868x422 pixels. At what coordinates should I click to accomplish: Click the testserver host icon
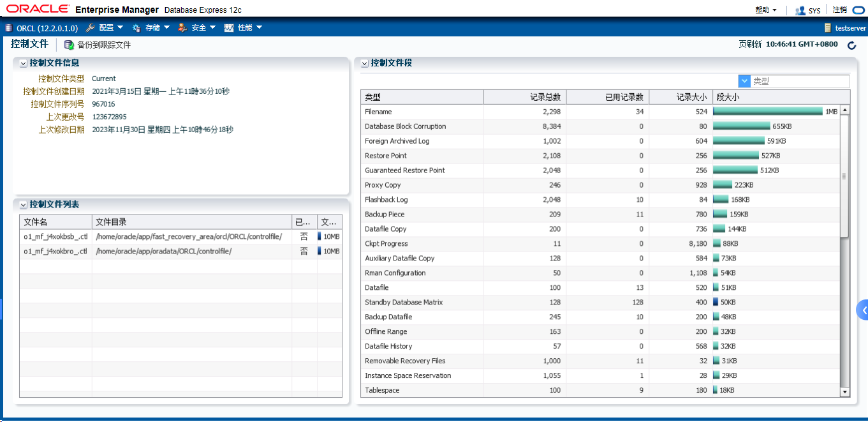pyautogui.click(x=827, y=27)
